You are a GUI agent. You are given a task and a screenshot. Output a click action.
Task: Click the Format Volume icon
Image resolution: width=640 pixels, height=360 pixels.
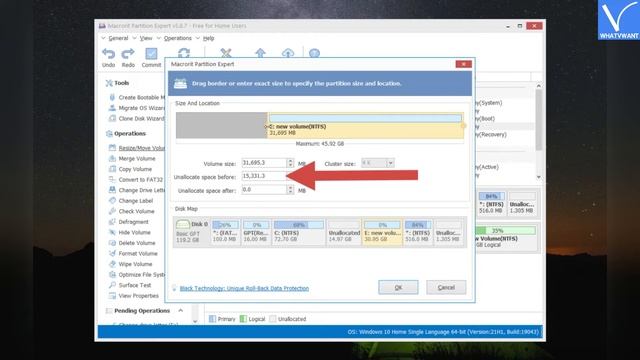click(112, 253)
